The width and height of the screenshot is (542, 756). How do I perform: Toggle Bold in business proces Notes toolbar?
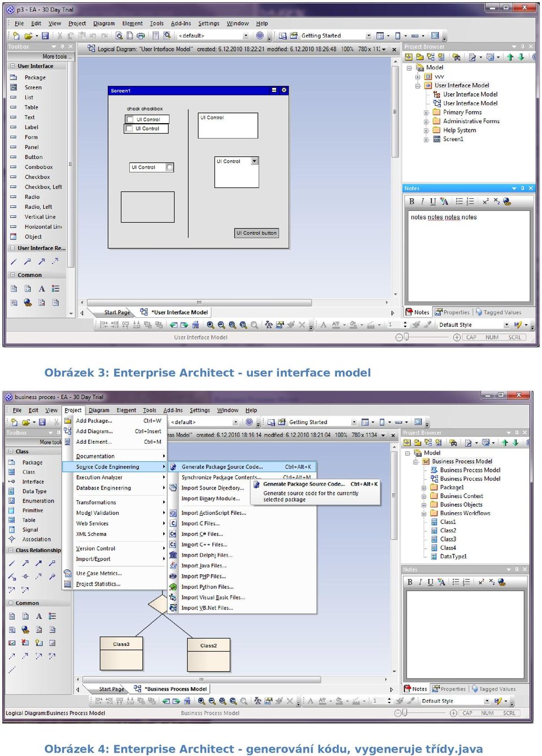(410, 582)
